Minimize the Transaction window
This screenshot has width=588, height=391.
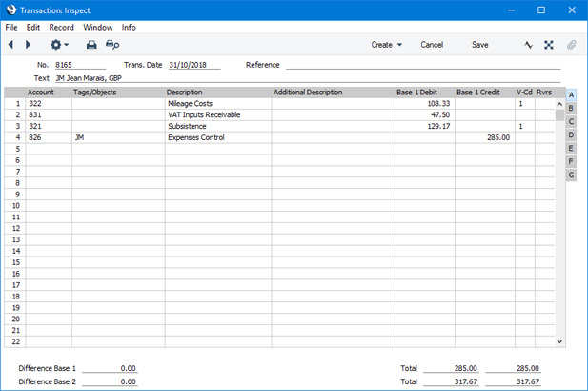(x=511, y=10)
